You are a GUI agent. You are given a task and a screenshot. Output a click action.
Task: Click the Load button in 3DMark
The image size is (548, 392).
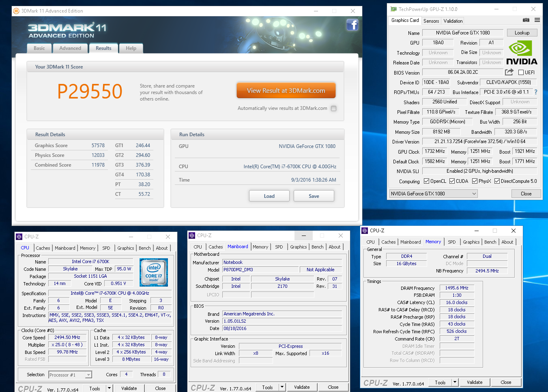tap(269, 196)
